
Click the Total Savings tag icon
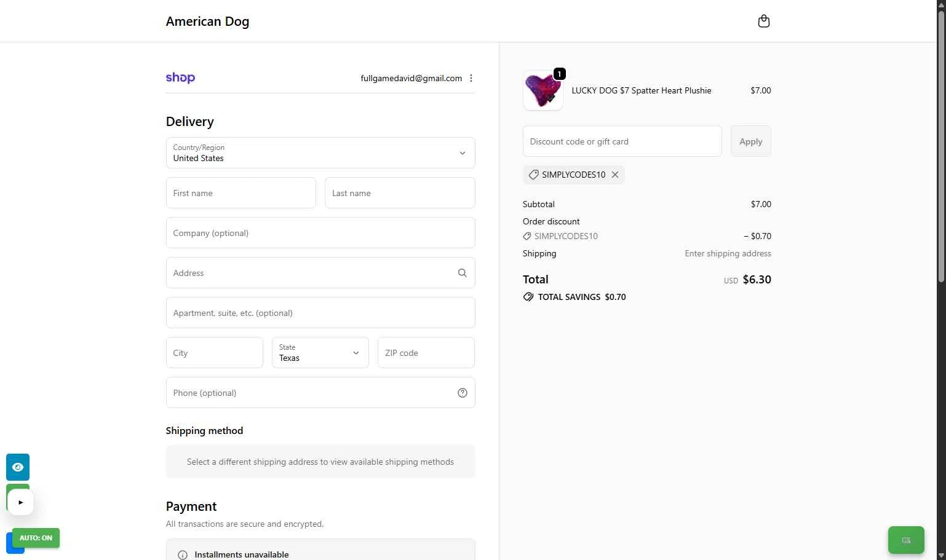[x=528, y=297]
